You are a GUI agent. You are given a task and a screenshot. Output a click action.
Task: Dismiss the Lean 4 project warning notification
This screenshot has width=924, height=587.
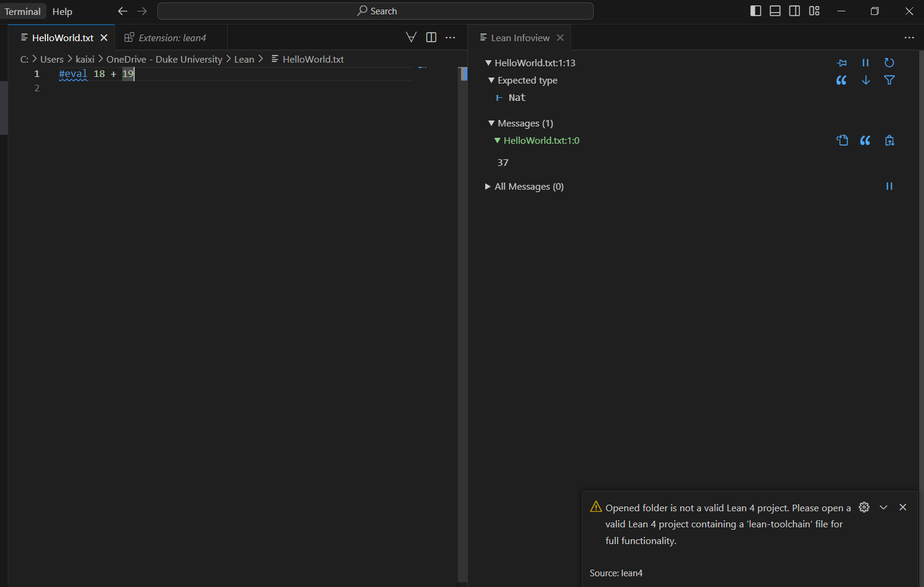pyautogui.click(x=903, y=507)
